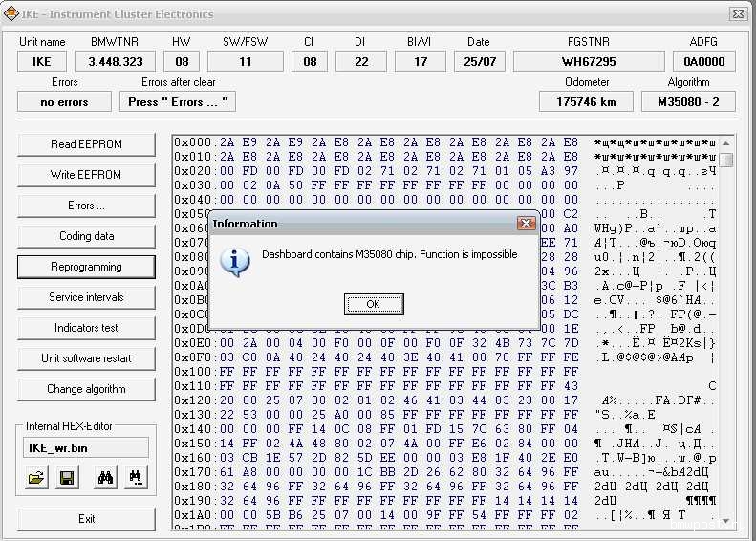
Task: Exit the application via Exit button
Action: click(x=86, y=519)
